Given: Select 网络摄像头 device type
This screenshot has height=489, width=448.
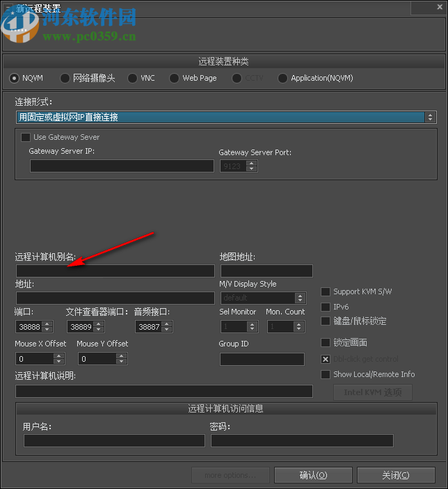Looking at the screenshot, I should [65, 78].
